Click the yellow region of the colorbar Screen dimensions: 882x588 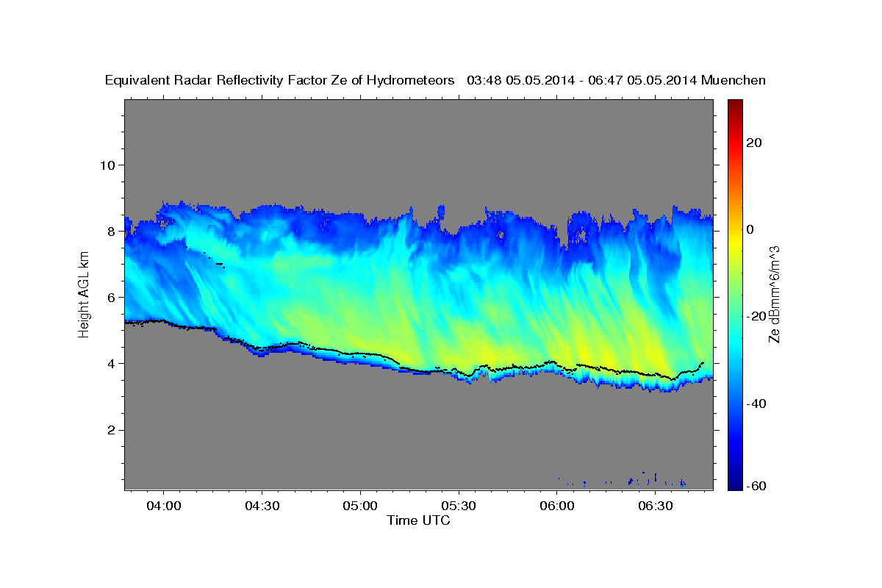734,243
